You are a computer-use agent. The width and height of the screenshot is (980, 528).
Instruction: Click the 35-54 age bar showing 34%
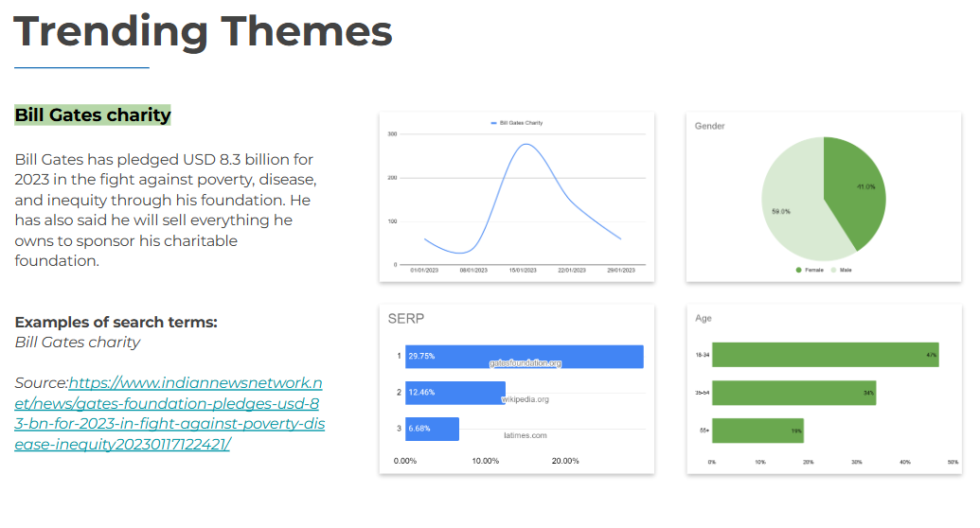click(793, 393)
